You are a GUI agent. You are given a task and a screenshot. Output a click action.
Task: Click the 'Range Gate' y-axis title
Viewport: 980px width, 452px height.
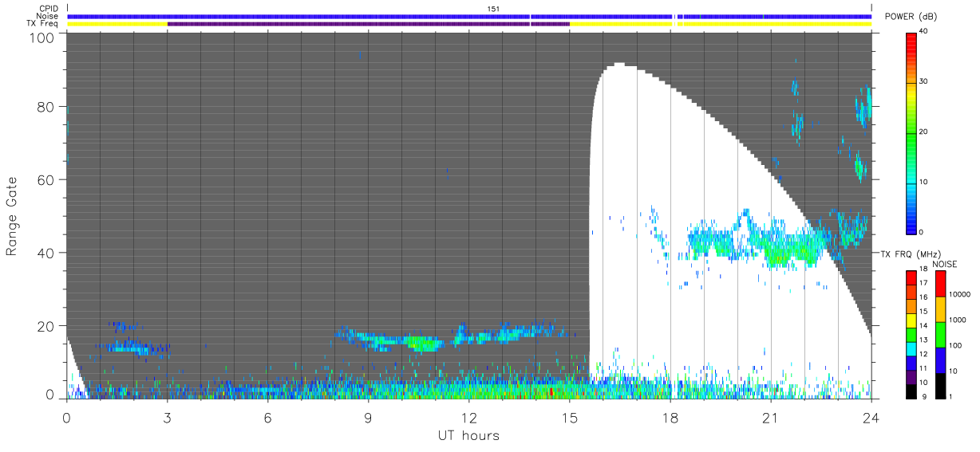[x=12, y=217]
